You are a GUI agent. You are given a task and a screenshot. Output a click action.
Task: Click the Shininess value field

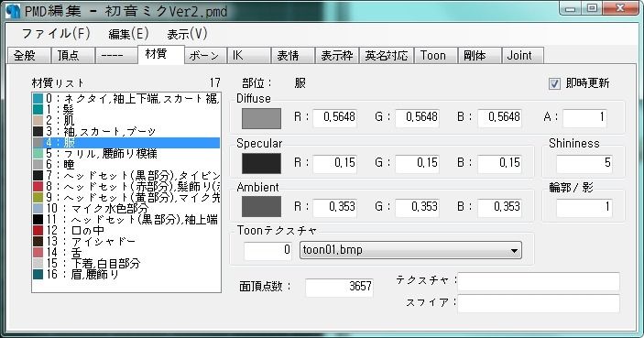[x=584, y=163]
